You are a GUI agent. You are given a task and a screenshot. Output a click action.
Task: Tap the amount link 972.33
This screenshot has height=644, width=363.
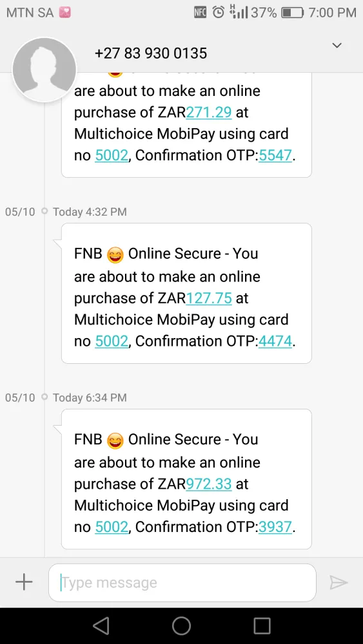209,484
